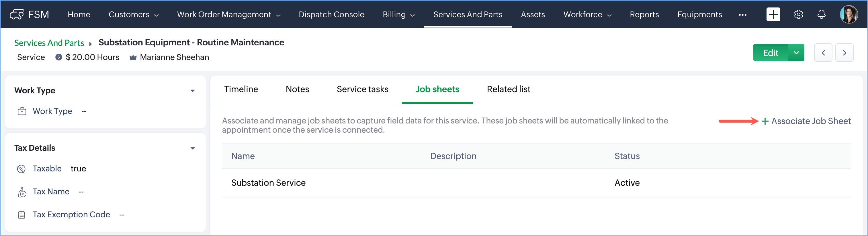Open the Related list tab
The height and width of the screenshot is (236, 868).
pos(508,89)
